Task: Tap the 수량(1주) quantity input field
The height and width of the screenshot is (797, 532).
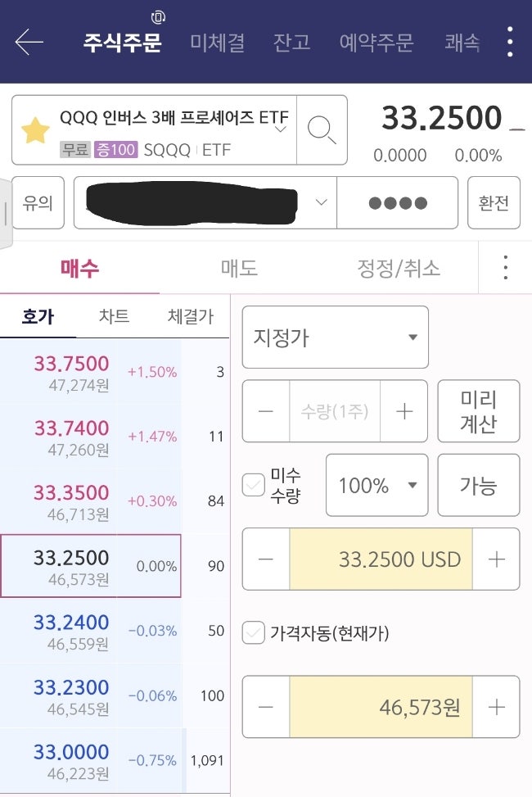Action: (335, 411)
